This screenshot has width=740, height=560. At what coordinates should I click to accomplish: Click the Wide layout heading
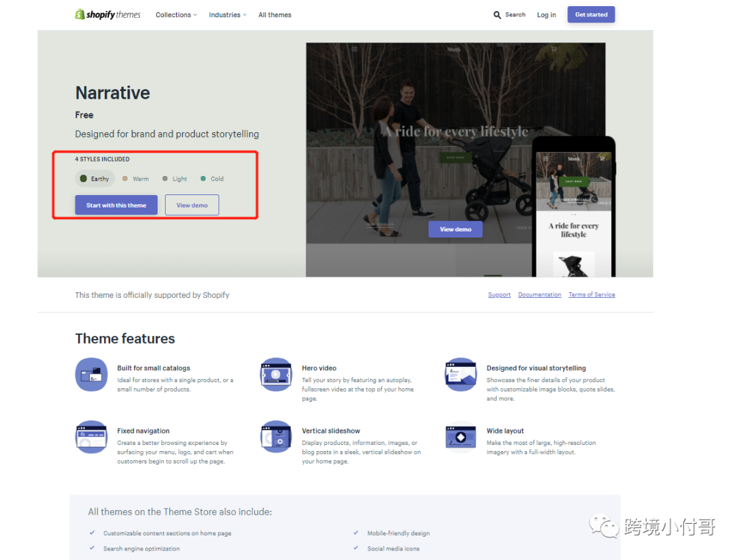[505, 431]
